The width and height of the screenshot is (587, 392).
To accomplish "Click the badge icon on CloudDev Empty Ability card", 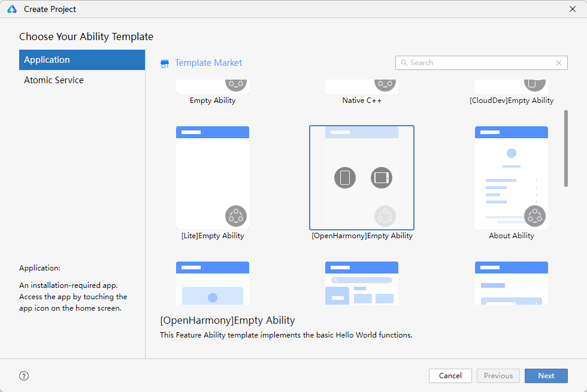I will 534,84.
